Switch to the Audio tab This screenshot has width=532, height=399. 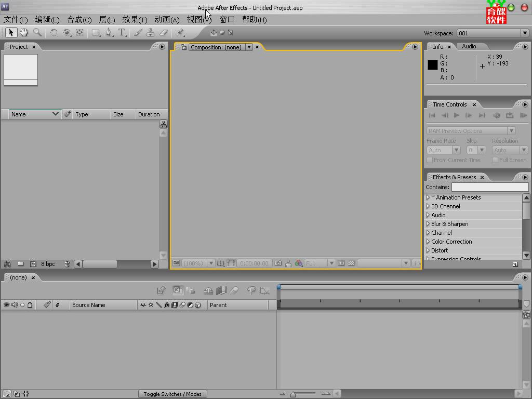pos(469,46)
